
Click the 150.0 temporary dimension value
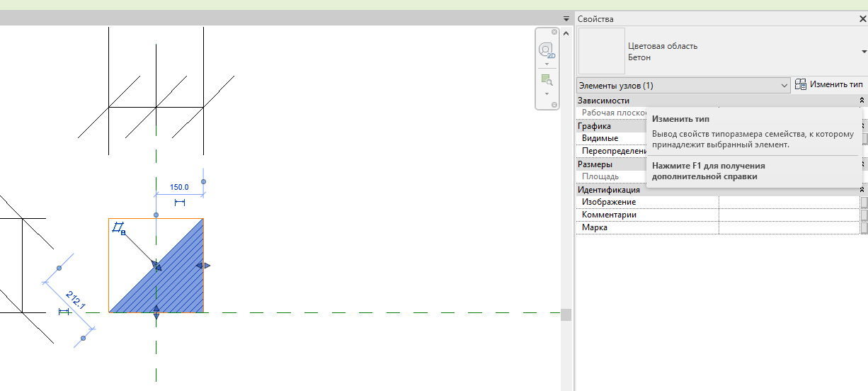[x=179, y=188]
